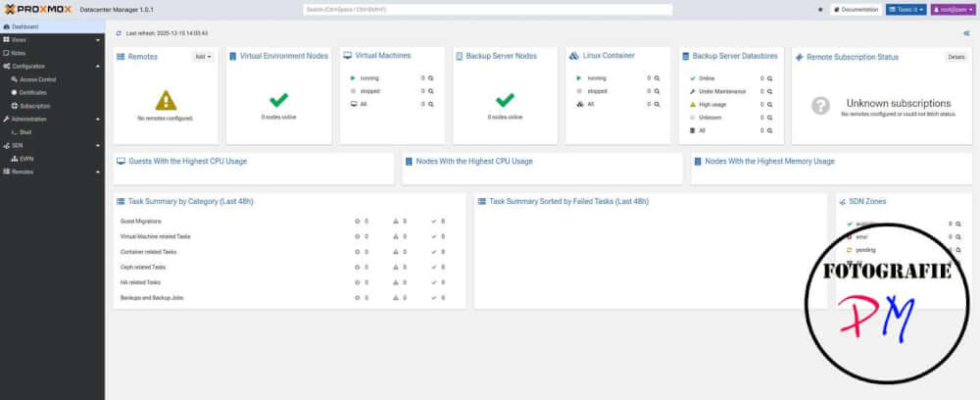Image resolution: width=980 pixels, height=400 pixels.
Task: Focus the top search field
Action: (487, 10)
